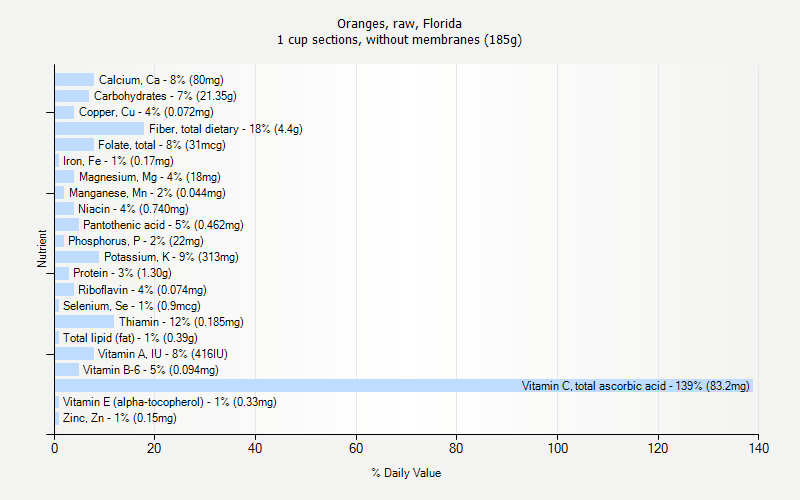Click the chart title 'Oranges, raw, Florida'
800x500 pixels.
pyautogui.click(x=399, y=23)
